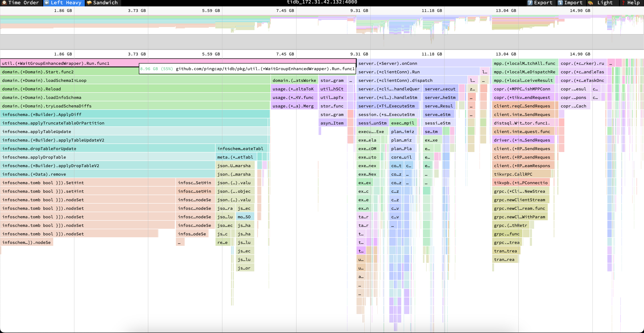Click the grpc.newClientStream frame
Image resolution: width=644 pixels, height=333 pixels.
pyautogui.click(x=520, y=200)
